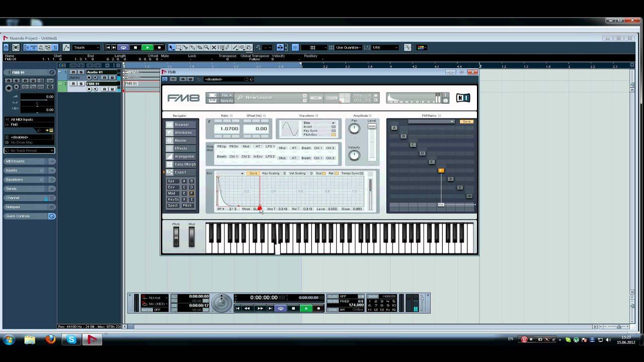The height and width of the screenshot is (362, 644).
Task: Open the FM8 Arpeggiator page
Action: pyautogui.click(x=181, y=156)
